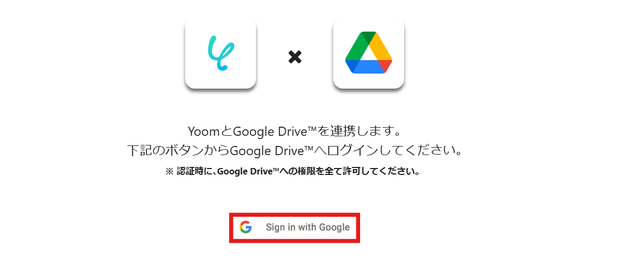644x263 pixels.
Task: Click the Google G logo in the sign-in button
Action: 246,227
